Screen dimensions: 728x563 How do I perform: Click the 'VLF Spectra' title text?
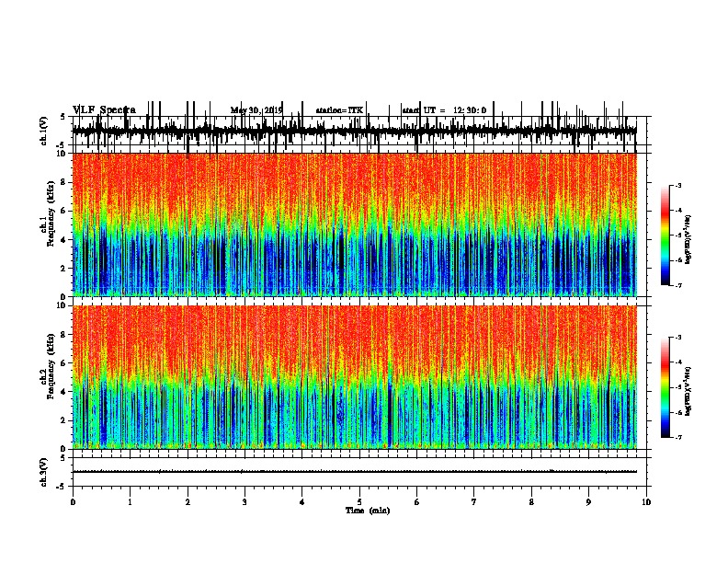(x=104, y=110)
